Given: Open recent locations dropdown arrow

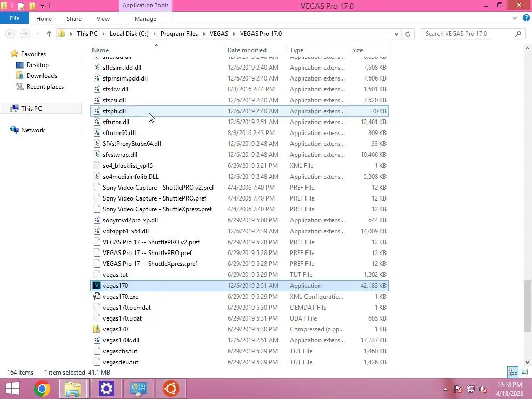Looking at the screenshot, I should 37,34.
